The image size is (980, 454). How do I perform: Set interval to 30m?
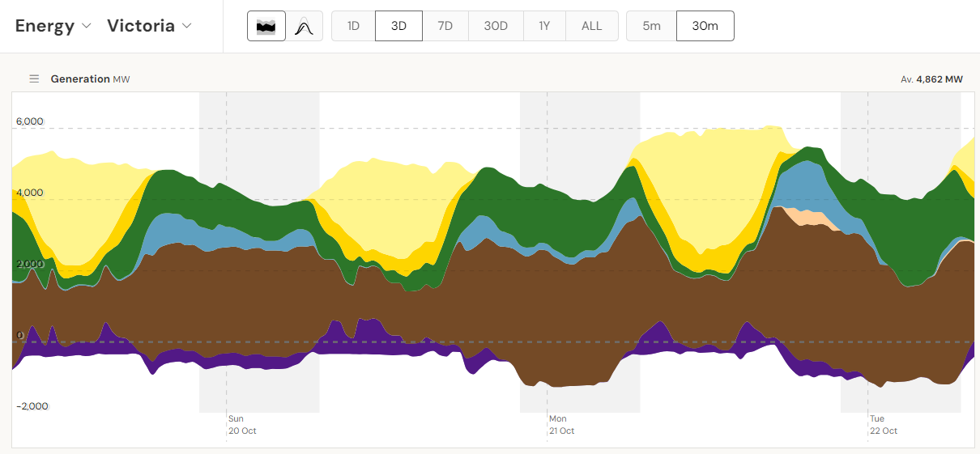(x=705, y=26)
